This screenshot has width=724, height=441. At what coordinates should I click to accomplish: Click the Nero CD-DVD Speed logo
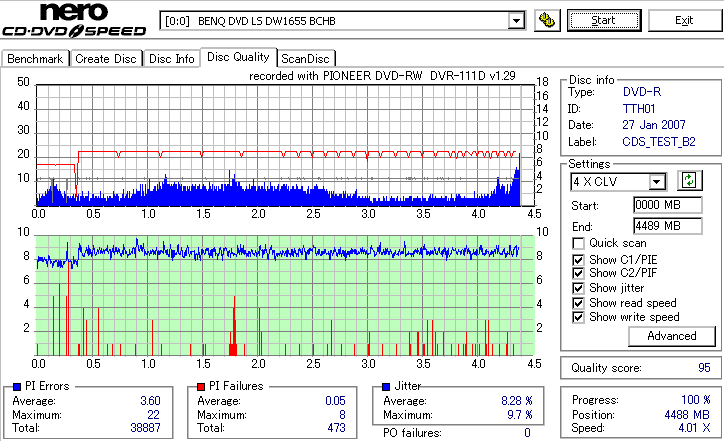click(x=74, y=20)
